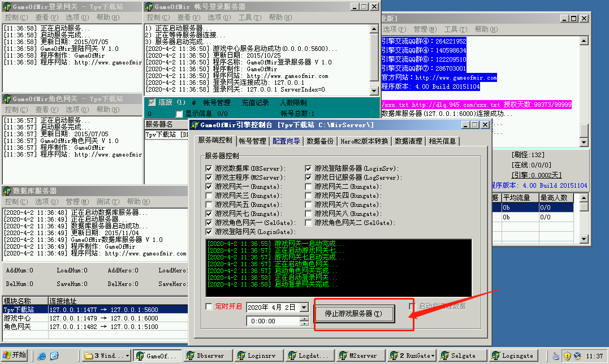Click the 角色网关 window title icon
Image resolution: width=609 pixels, height=364 pixels.
pos(7,98)
